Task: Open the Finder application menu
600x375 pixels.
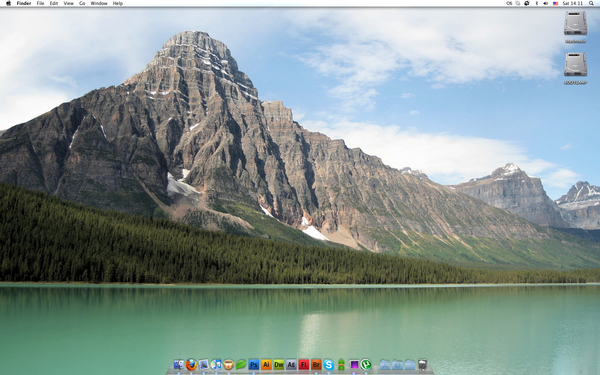Action: coord(24,3)
